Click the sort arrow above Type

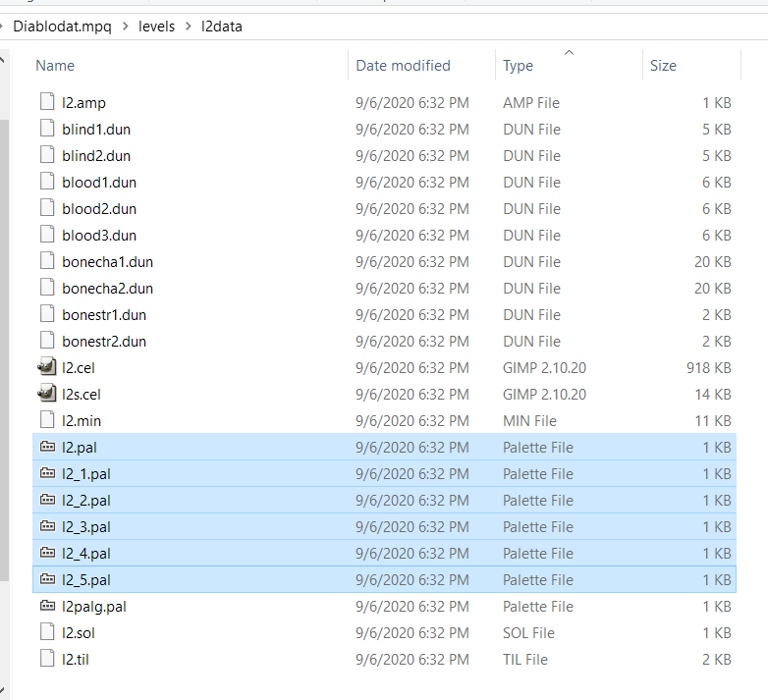click(x=569, y=52)
